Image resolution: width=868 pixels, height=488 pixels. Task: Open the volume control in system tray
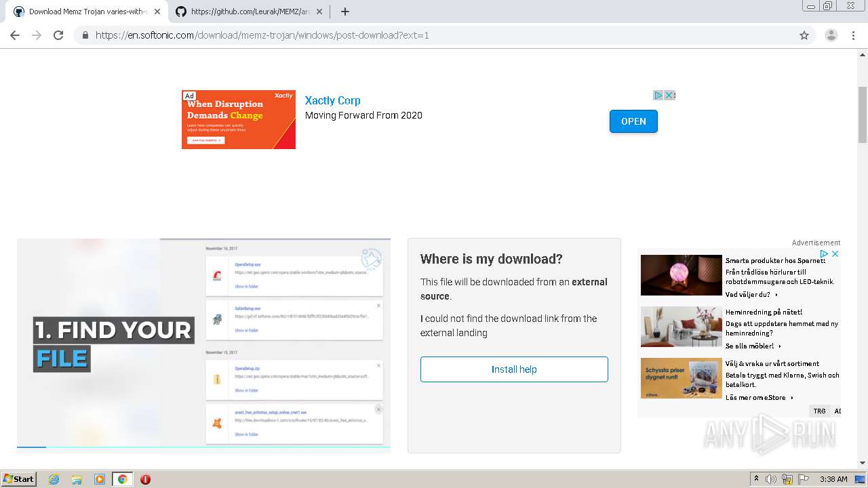coord(771,479)
